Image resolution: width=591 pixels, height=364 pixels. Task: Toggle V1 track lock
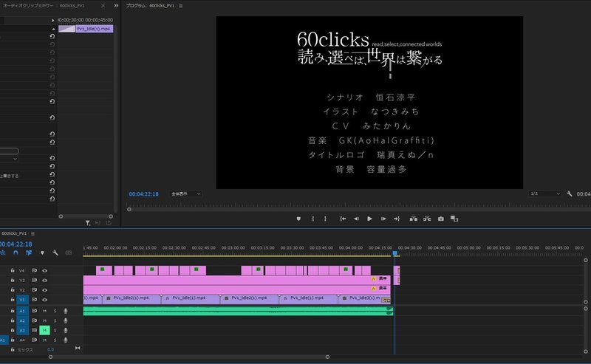13,300
